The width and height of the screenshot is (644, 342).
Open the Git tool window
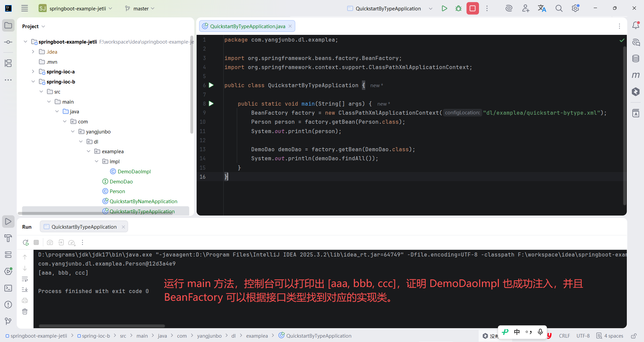[8, 321]
